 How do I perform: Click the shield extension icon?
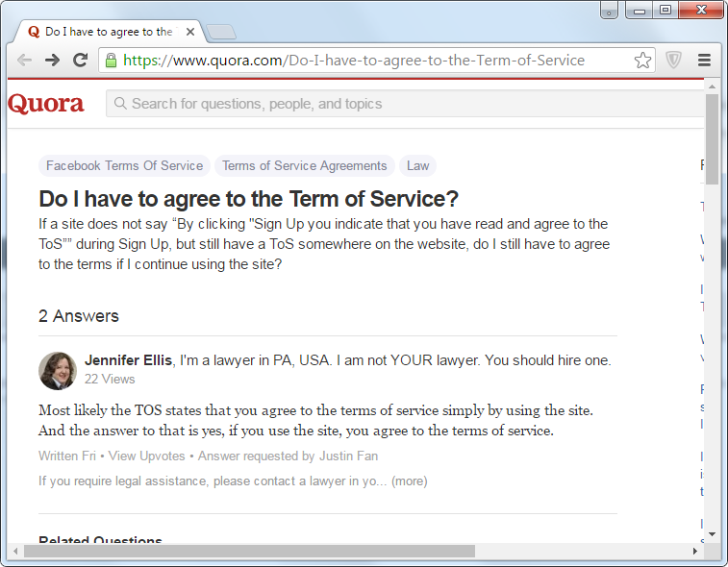[674, 61]
